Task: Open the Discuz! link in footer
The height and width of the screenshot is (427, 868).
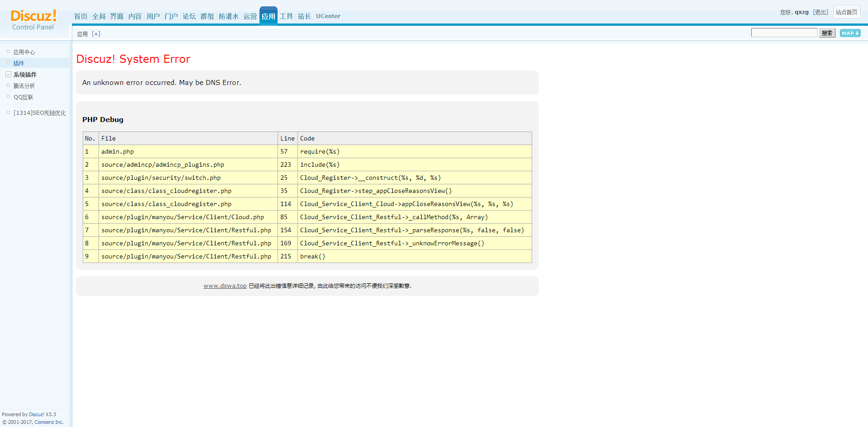Action: point(37,414)
